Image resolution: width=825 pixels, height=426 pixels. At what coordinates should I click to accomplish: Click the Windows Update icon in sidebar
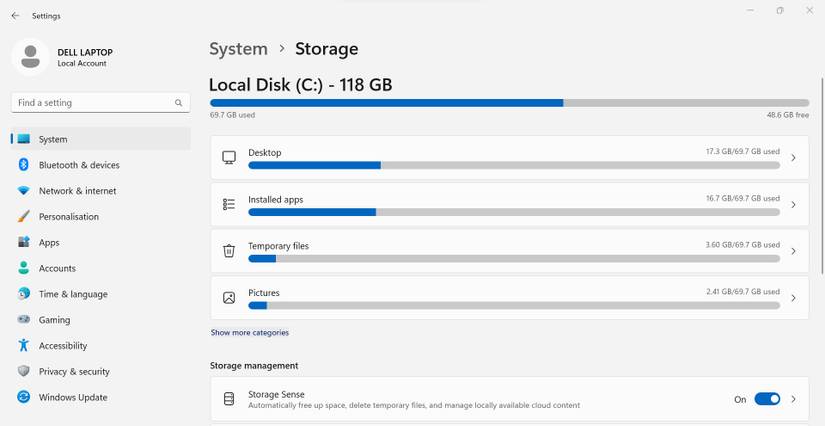(x=23, y=397)
